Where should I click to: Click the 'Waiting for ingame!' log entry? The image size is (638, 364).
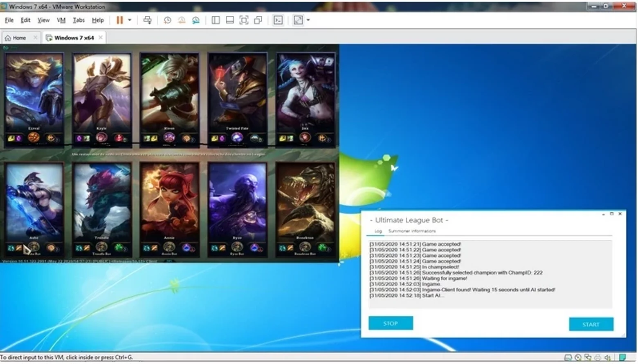[x=418, y=278]
